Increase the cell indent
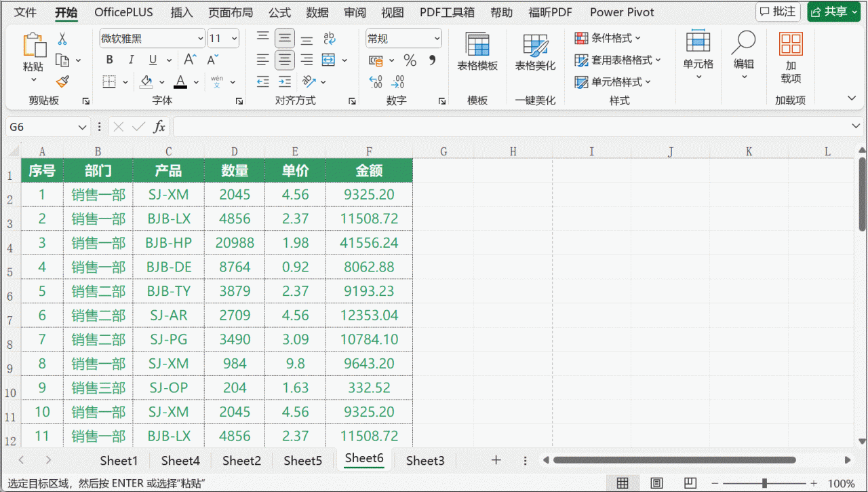Screen dimensions: 868x492 point(285,82)
